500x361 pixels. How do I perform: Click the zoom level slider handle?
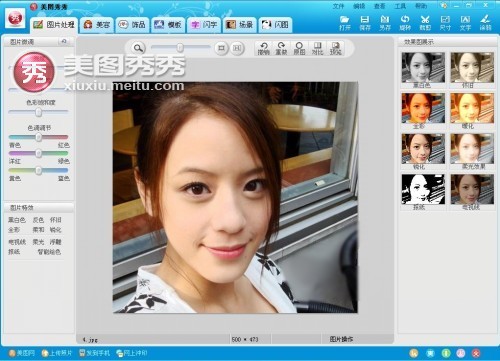pos(180,48)
